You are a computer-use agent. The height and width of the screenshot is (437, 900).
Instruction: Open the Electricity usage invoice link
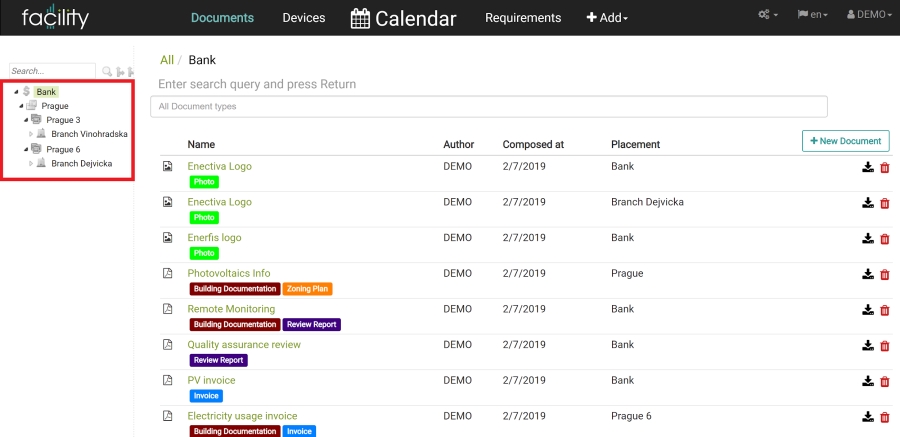tap(242, 416)
